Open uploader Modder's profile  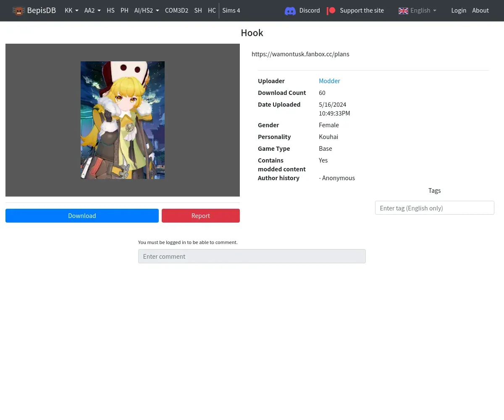[329, 81]
